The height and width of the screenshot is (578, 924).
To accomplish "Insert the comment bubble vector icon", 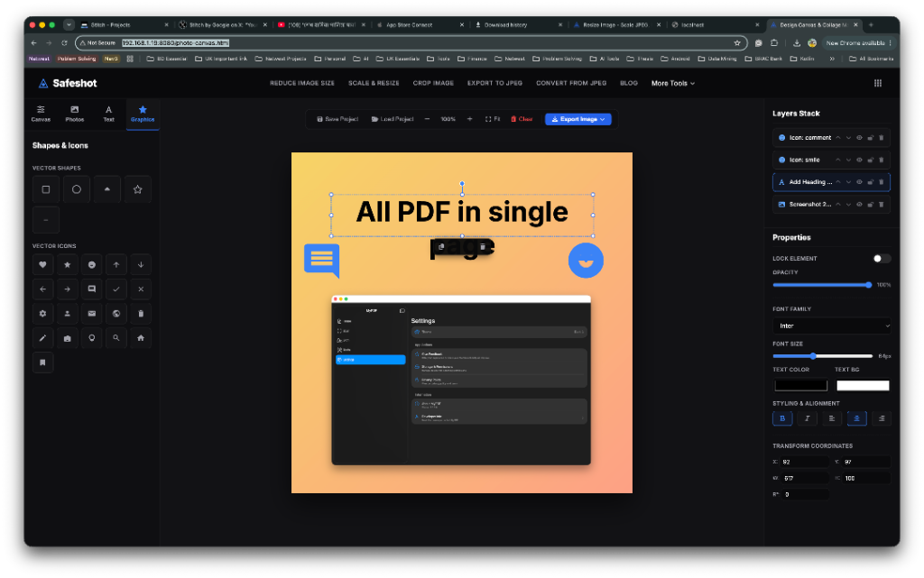I will [x=92, y=289].
